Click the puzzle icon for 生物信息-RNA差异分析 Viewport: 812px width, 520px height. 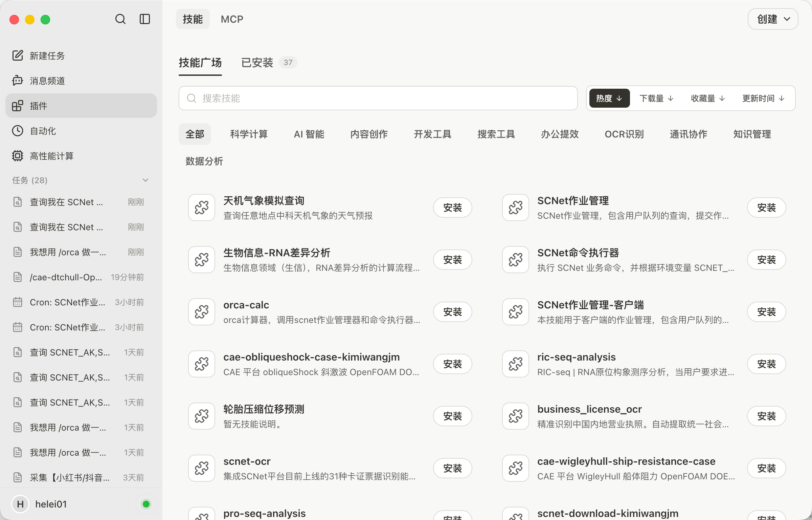pos(202,260)
